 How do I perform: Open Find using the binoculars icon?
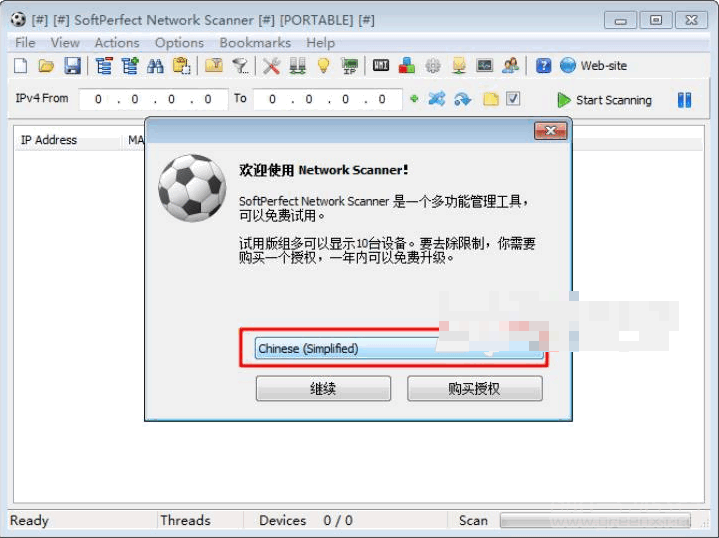tap(155, 66)
